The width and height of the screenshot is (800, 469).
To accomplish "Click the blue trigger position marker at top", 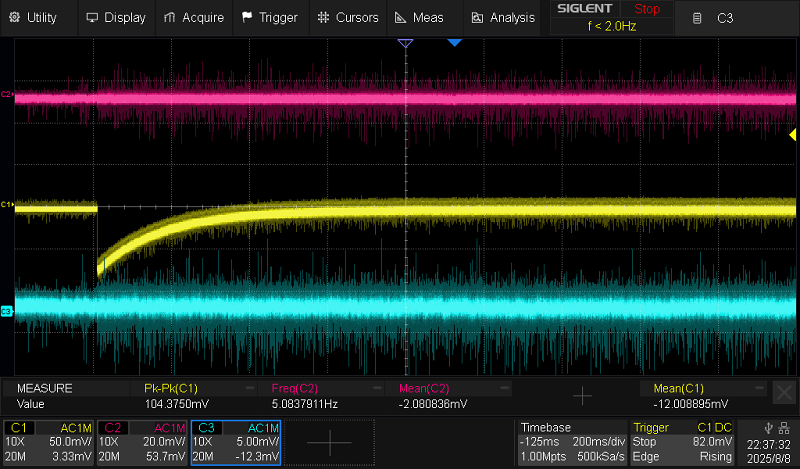I will coord(455,43).
